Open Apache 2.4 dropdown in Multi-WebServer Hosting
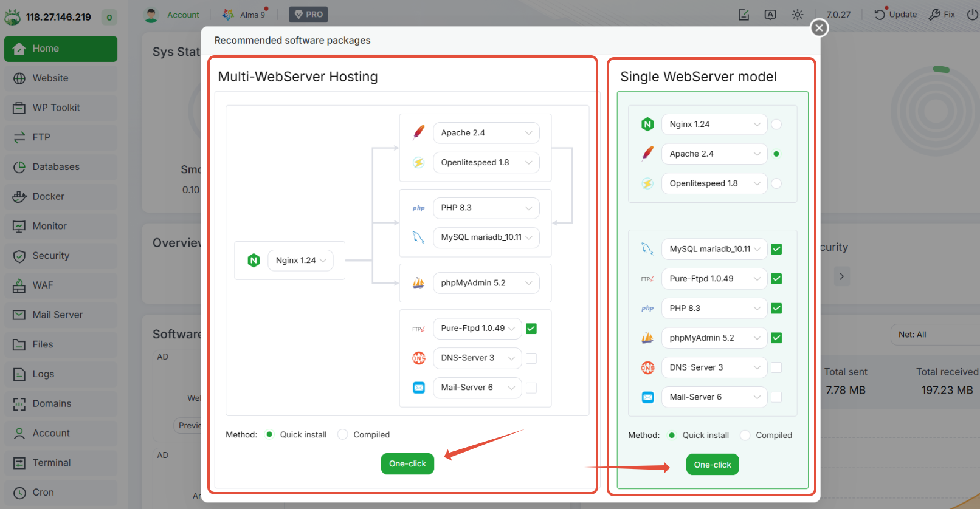Image resolution: width=980 pixels, height=509 pixels. point(486,133)
